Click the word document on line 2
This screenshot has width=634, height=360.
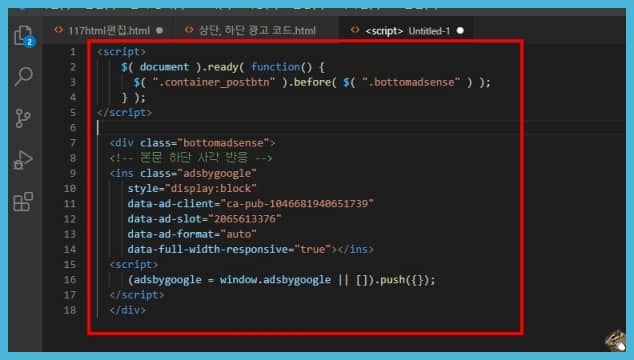[165, 67]
